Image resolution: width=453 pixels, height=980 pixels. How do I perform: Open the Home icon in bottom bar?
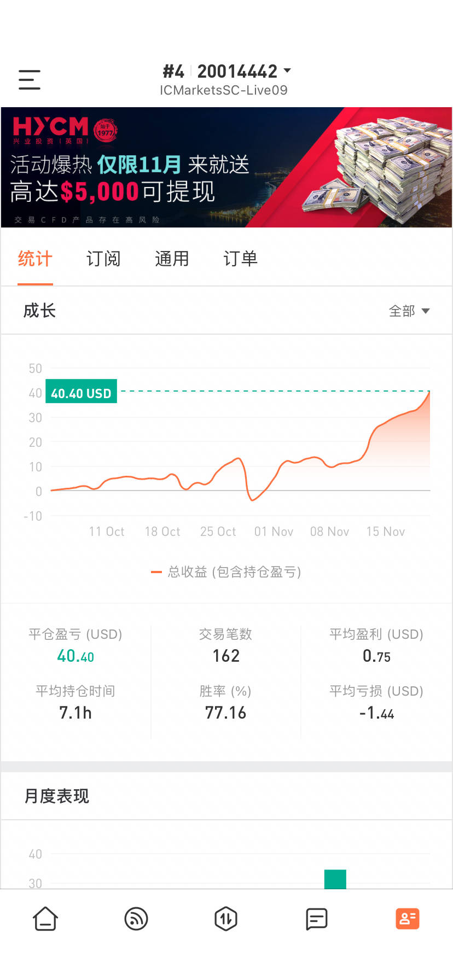45,919
